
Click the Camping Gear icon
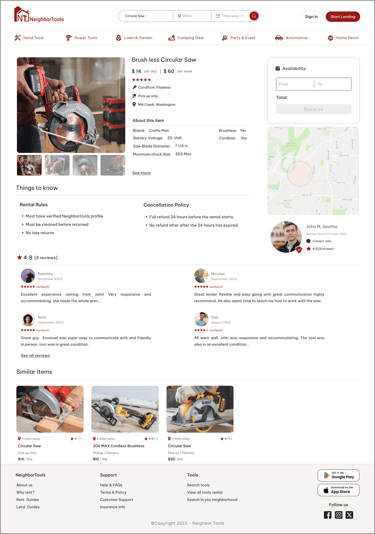171,38
